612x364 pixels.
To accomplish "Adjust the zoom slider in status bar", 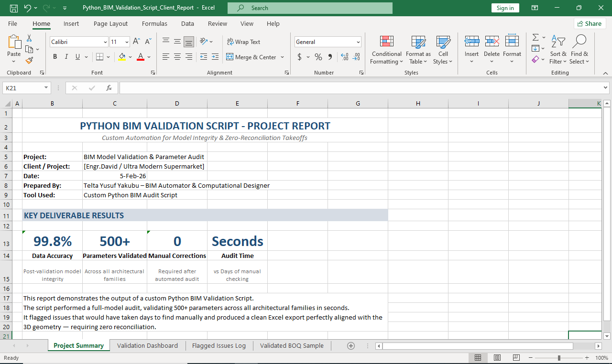I will tap(559, 358).
